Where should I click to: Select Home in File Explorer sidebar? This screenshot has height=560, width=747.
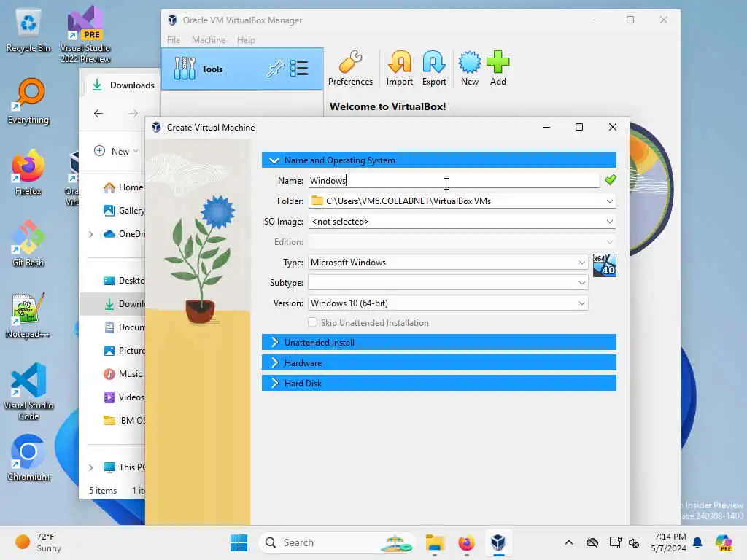coord(123,187)
